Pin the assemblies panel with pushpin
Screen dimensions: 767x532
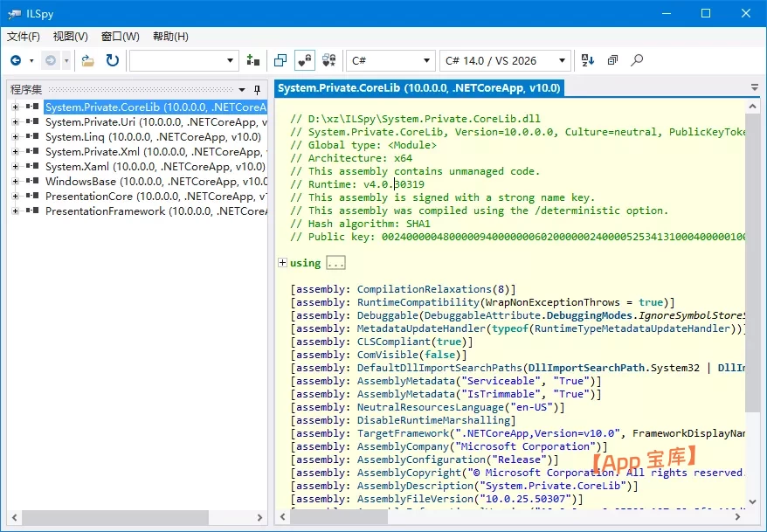[257, 89]
